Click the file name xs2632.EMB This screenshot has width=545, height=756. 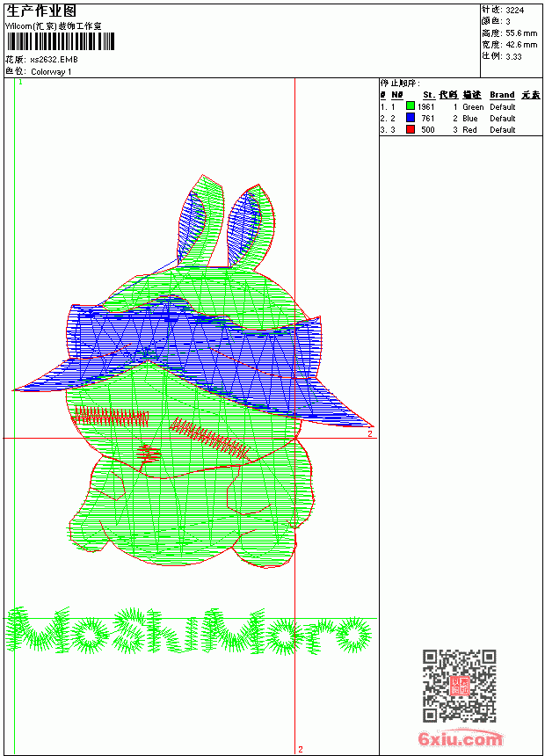[x=54, y=60]
